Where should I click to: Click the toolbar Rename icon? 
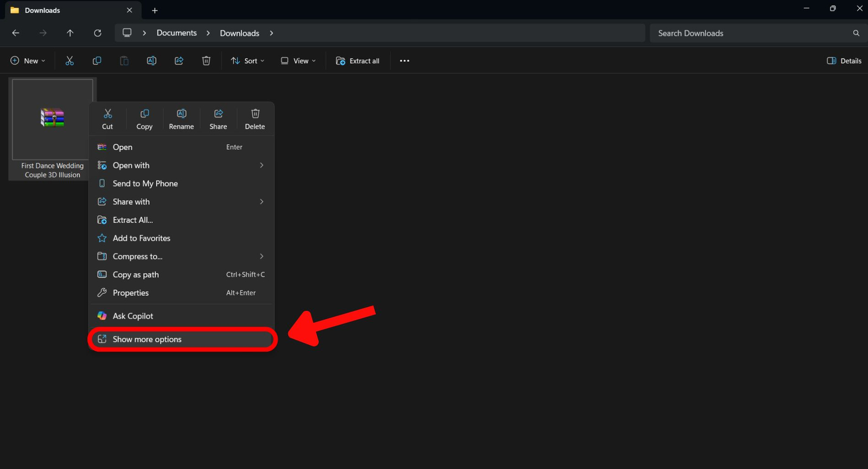pyautogui.click(x=151, y=61)
